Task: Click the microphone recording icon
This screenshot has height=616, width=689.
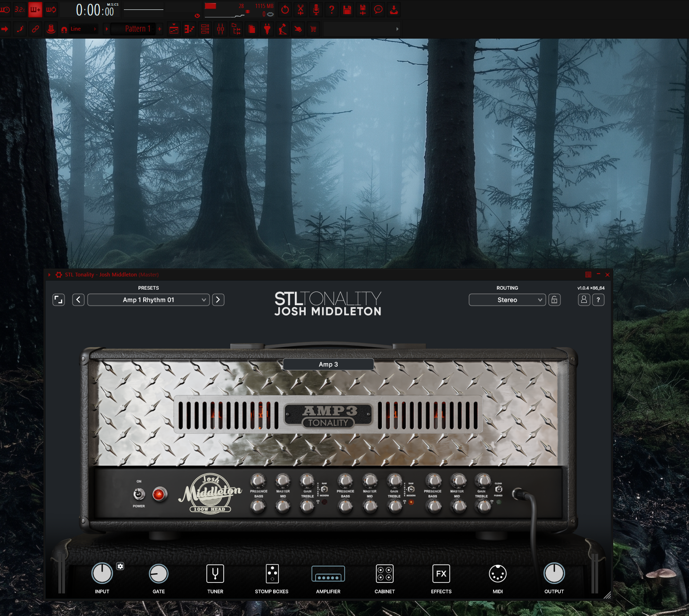Action: [316, 9]
